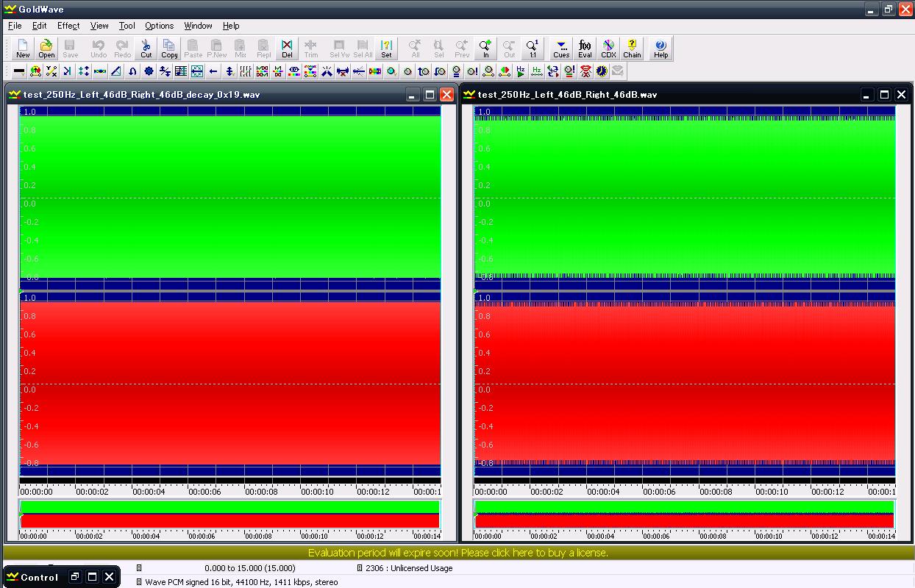Open the Effect menu

[68, 26]
